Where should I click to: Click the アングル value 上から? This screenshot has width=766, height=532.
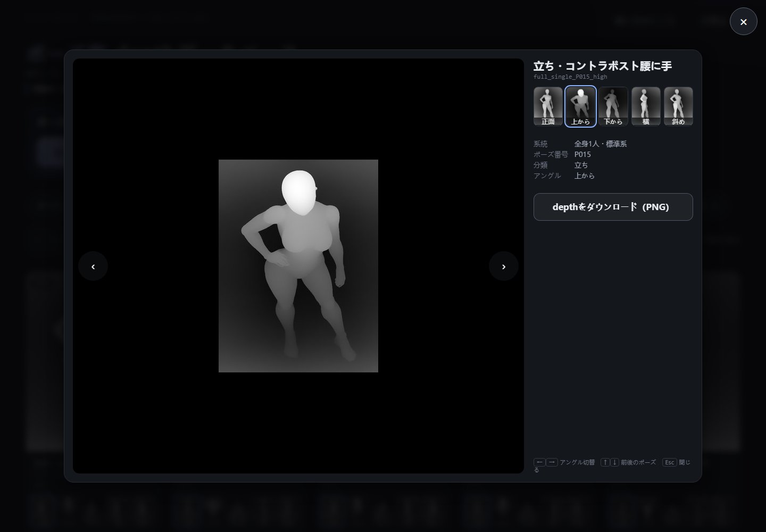(585, 176)
